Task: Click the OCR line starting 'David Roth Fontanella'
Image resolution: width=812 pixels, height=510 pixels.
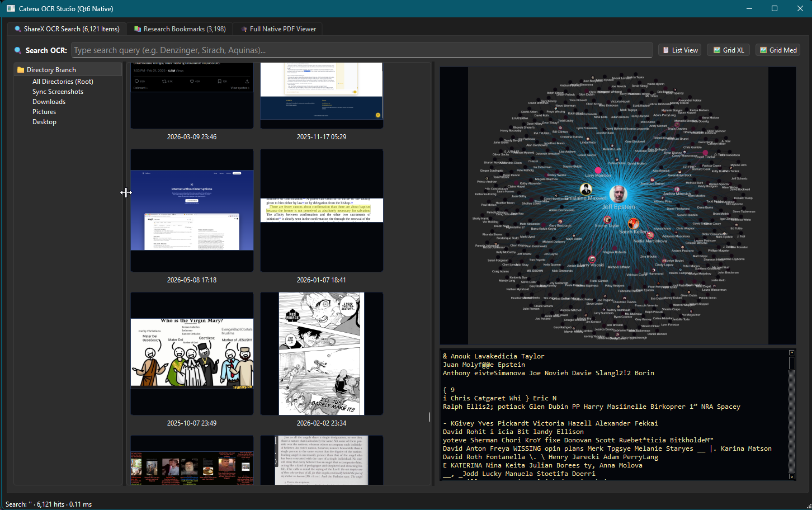Action: [x=550, y=457]
